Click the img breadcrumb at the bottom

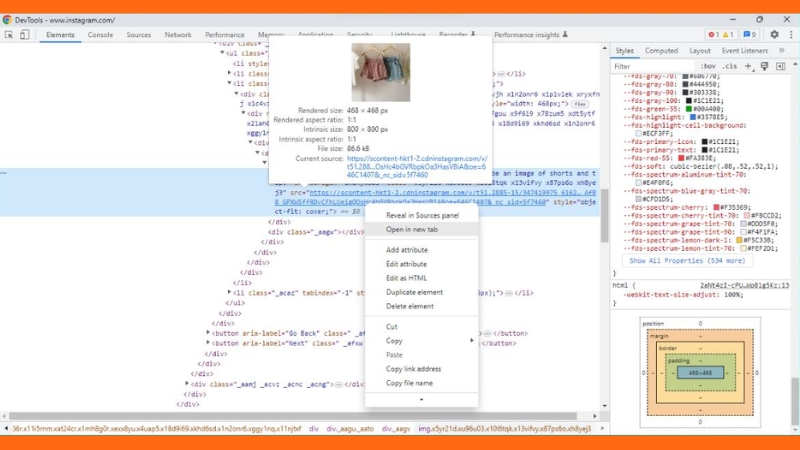505,429
